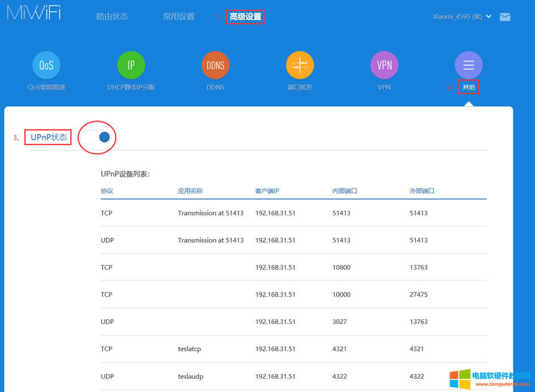Switch to 常用设置 tab
535x392 pixels.
177,17
